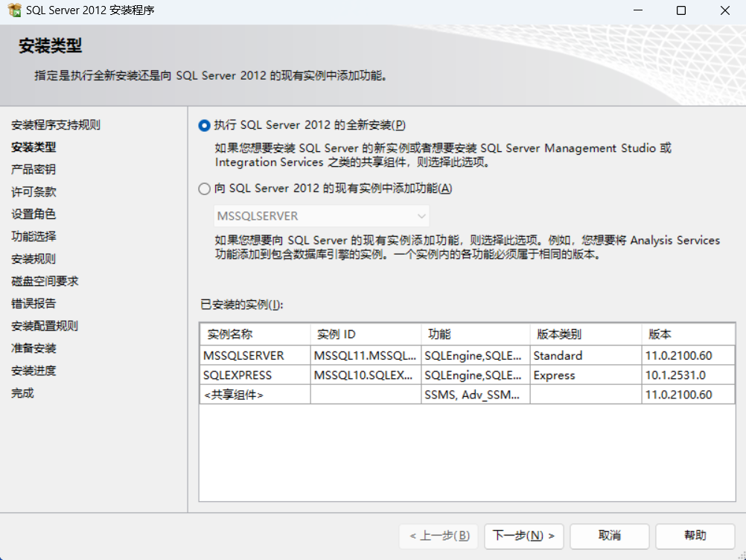746x560 pixels.
Task: Select 产品密钥 step in sidebar
Action: click(34, 169)
